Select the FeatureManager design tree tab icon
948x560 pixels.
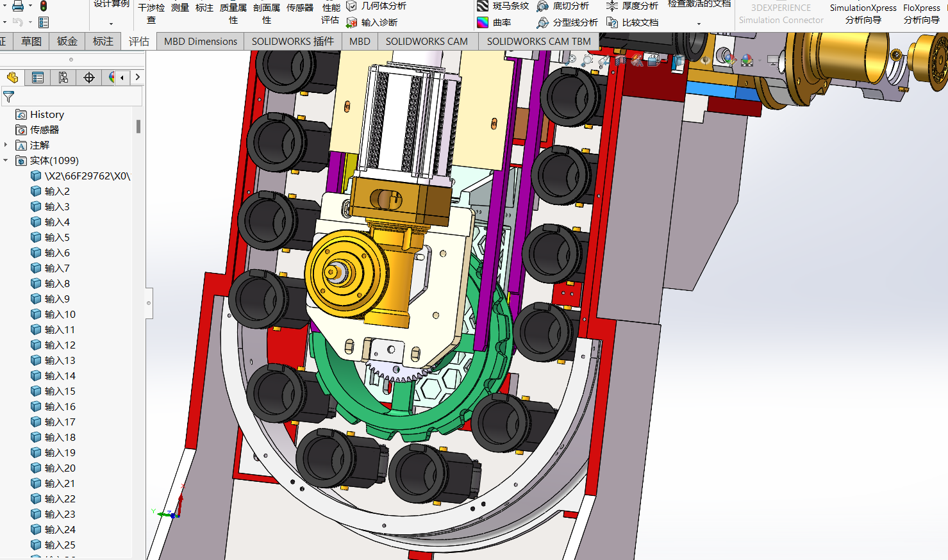[x=12, y=78]
